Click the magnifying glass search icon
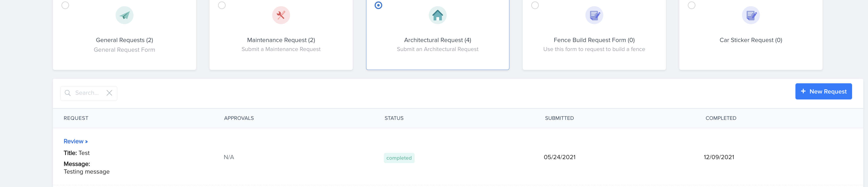The height and width of the screenshot is (187, 868). pos(68,93)
